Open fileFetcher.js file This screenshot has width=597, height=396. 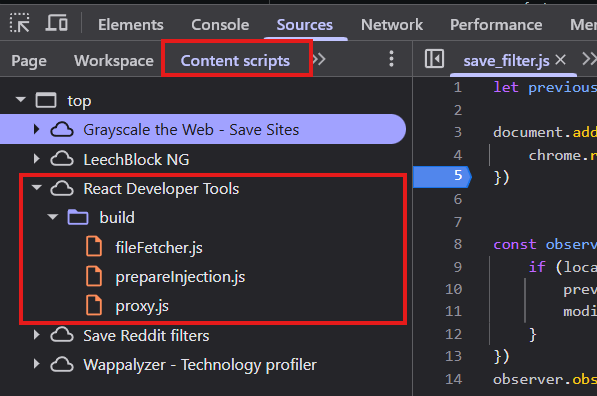point(159,248)
